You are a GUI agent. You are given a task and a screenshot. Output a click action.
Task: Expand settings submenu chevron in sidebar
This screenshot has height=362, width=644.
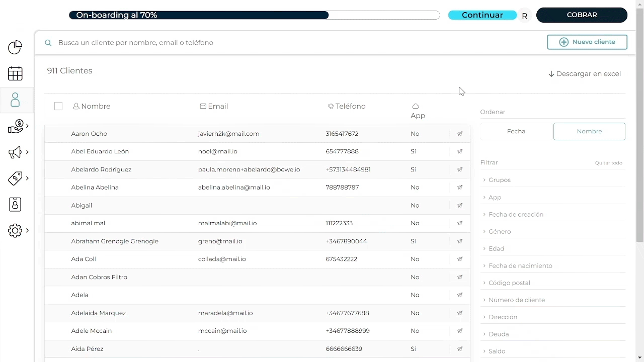(x=27, y=230)
